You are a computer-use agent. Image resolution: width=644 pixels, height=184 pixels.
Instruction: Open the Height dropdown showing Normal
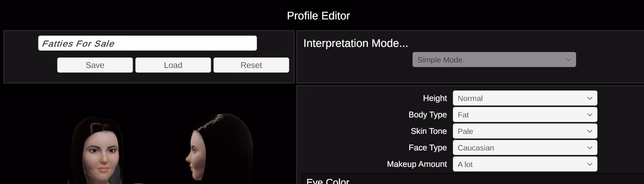click(525, 98)
